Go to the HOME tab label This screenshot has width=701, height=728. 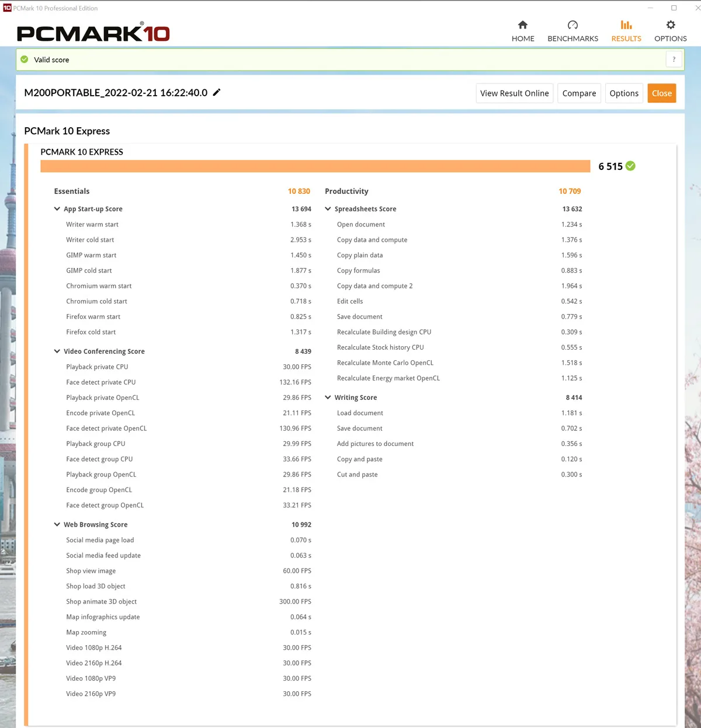pyautogui.click(x=523, y=39)
